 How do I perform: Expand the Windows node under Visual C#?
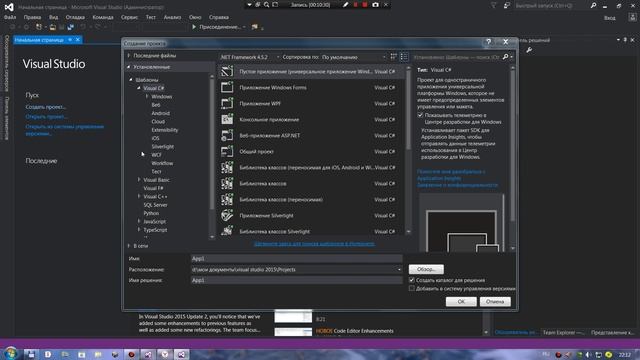[x=147, y=96]
